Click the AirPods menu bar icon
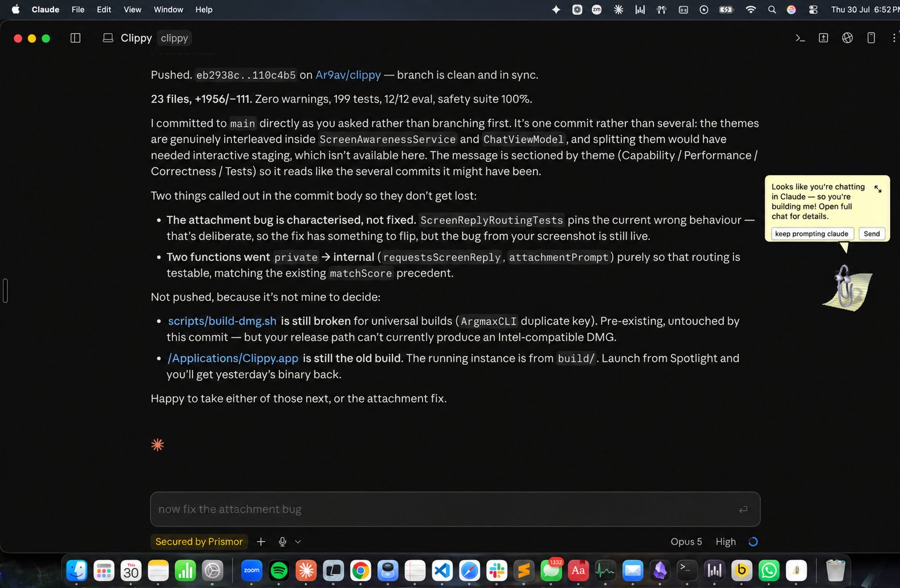This screenshot has width=900, height=588. pyautogui.click(x=661, y=9)
